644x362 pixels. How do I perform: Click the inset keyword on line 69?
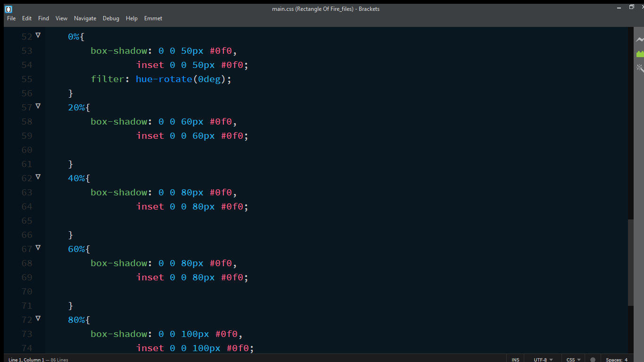coord(150,277)
